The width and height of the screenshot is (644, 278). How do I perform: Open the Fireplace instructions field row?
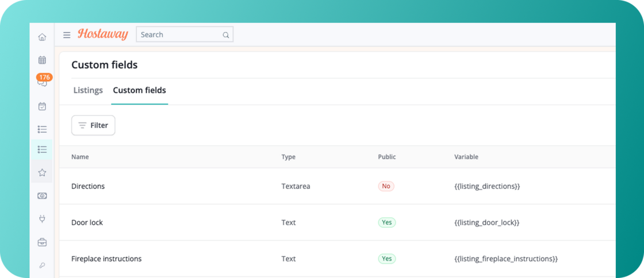pos(337,258)
